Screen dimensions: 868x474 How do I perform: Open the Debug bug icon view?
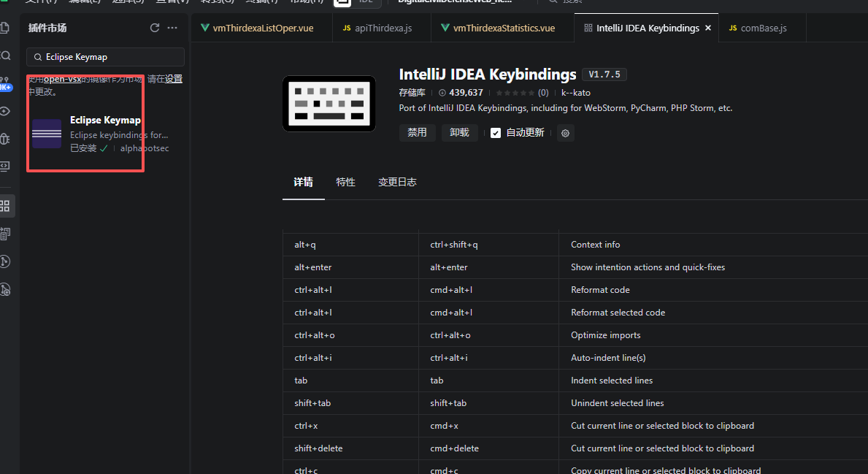click(x=5, y=139)
